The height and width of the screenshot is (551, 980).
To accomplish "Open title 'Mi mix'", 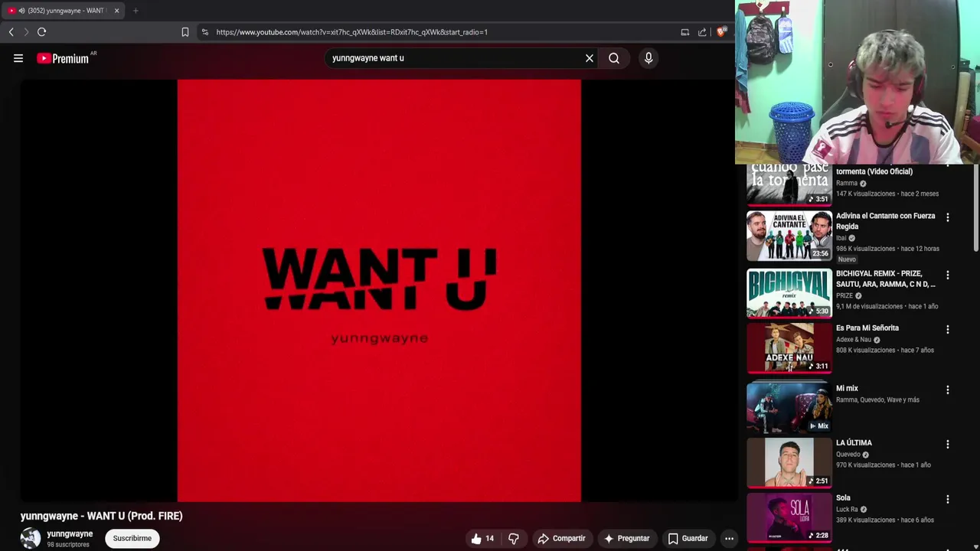I will [847, 389].
